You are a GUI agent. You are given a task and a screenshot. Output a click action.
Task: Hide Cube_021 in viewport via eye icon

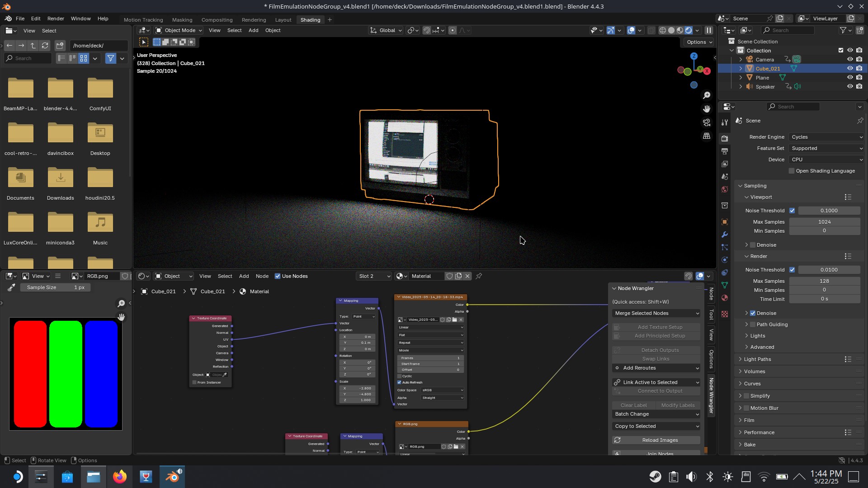[x=850, y=69]
